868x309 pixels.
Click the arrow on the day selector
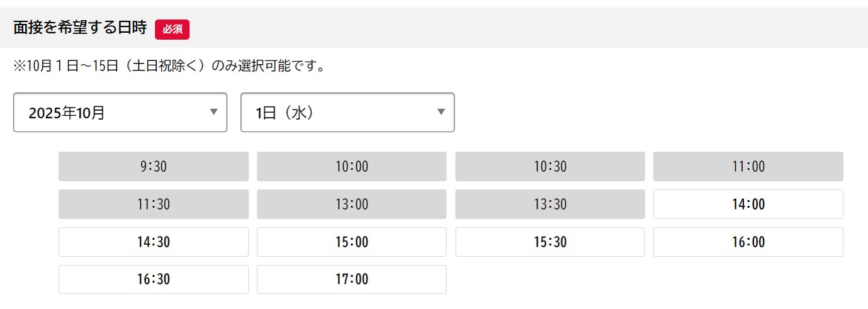click(441, 112)
